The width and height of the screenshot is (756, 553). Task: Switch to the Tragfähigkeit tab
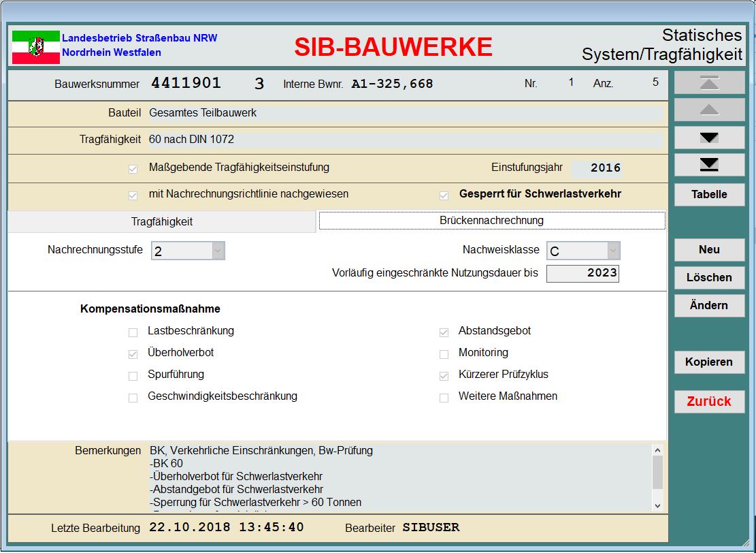click(x=161, y=221)
